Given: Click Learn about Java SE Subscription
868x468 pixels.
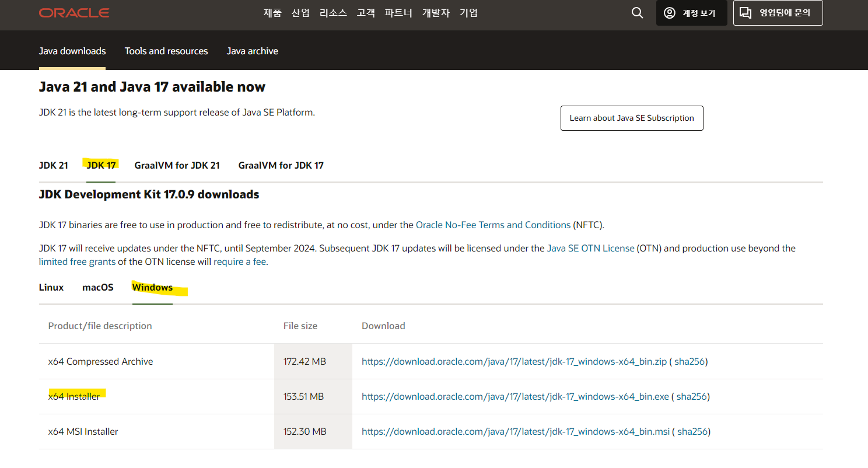Looking at the screenshot, I should click(x=632, y=118).
